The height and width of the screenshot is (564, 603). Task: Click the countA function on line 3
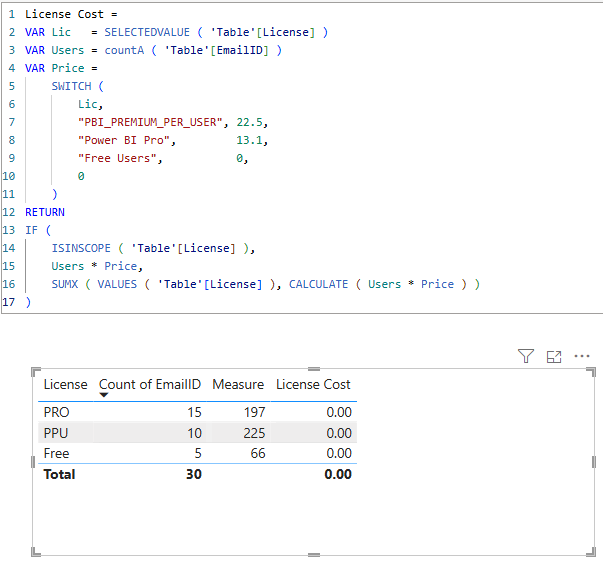[x=124, y=50]
